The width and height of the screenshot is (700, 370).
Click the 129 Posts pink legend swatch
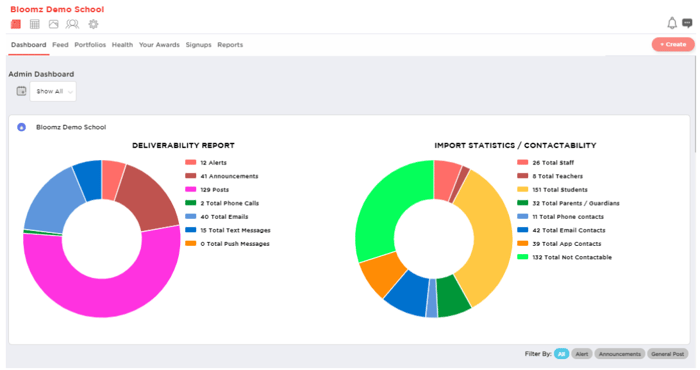coord(191,189)
